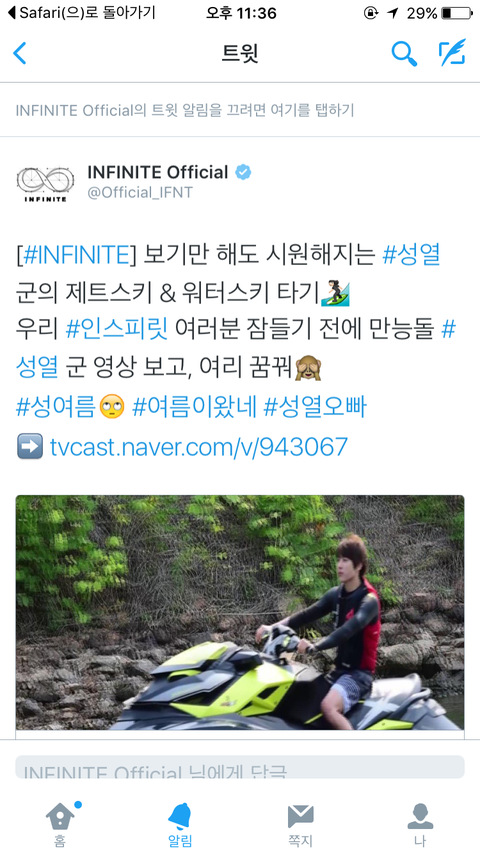Tap the back chevron arrow
The image size is (480, 854).
(20, 53)
